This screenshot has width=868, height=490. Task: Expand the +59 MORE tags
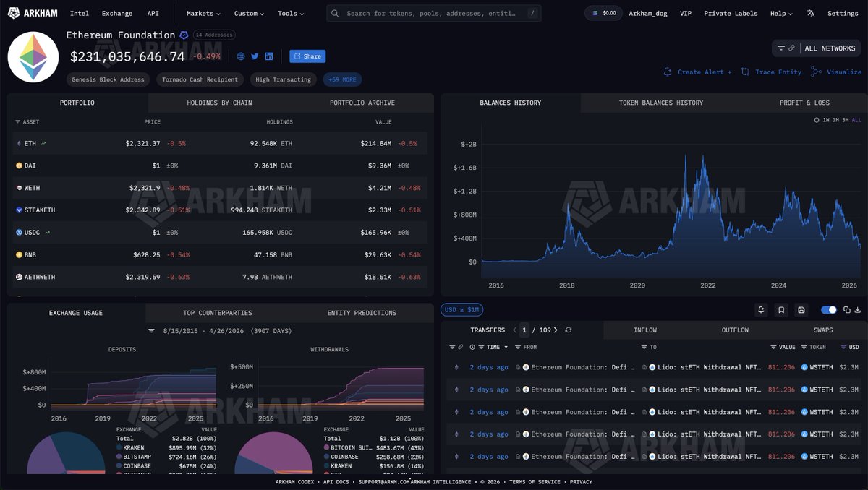tap(342, 79)
